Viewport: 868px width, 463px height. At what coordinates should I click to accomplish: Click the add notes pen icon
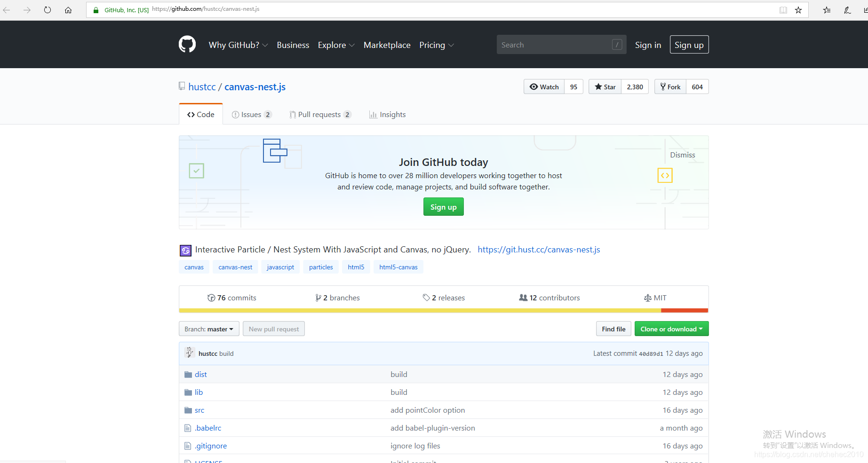[847, 10]
